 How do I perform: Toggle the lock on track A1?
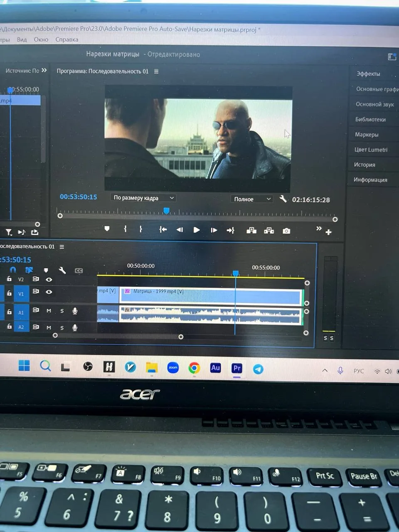pos(9,311)
